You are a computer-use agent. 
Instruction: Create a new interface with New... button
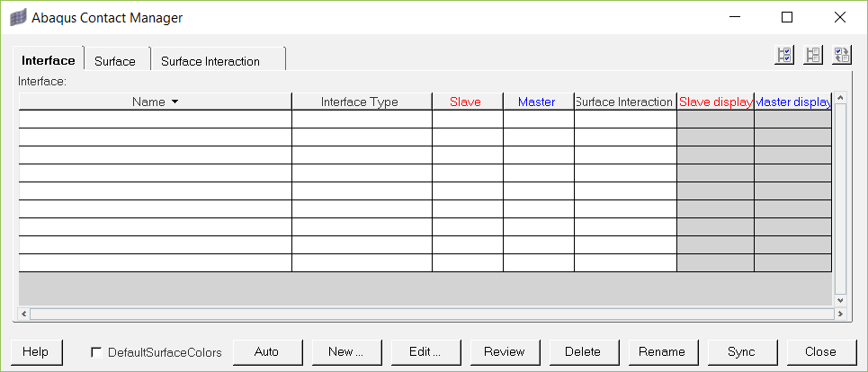click(x=345, y=351)
